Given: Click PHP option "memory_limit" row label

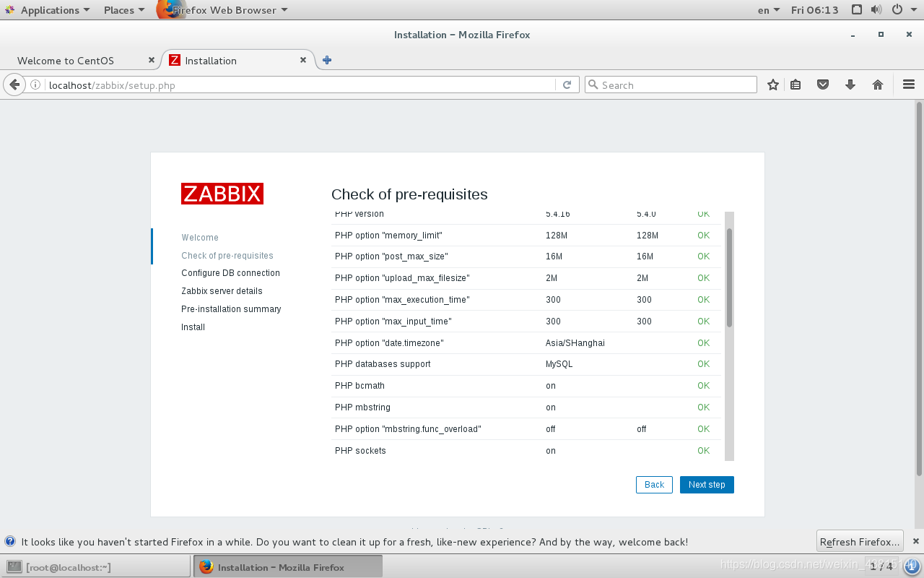Looking at the screenshot, I should click(388, 235).
